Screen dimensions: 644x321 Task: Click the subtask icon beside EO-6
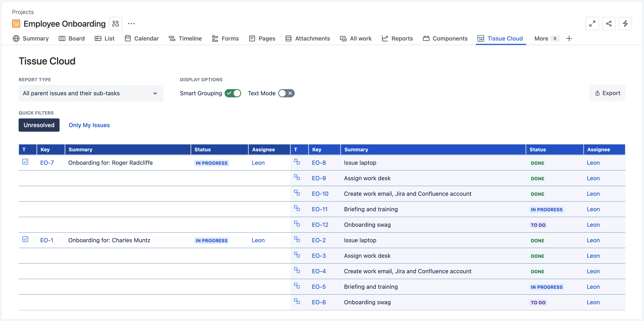coord(297,302)
